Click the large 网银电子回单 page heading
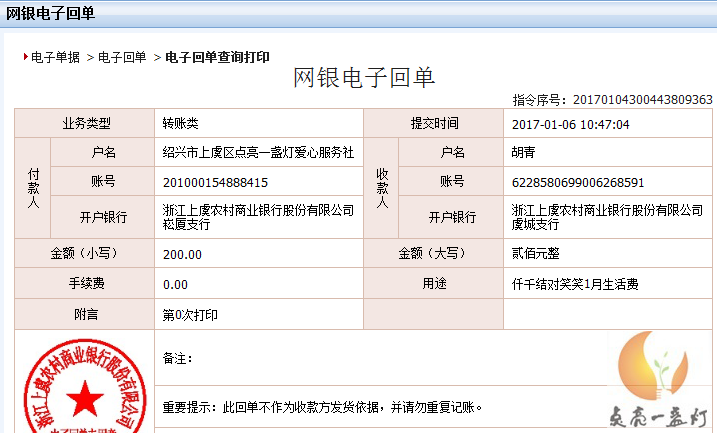Viewport: 717px width, 433px height. click(364, 77)
